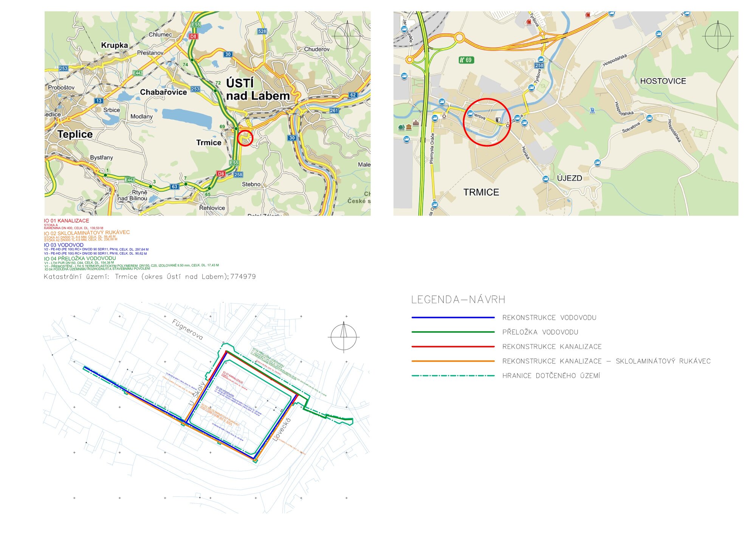Click the Teplice city label
Image resolution: width=756 pixels, height=535 pixels.
pos(75,134)
